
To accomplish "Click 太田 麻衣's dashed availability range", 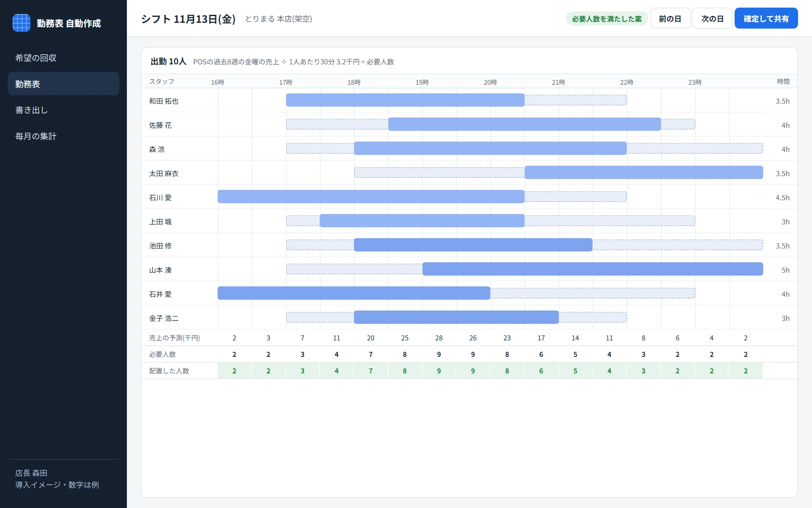I will pos(439,172).
